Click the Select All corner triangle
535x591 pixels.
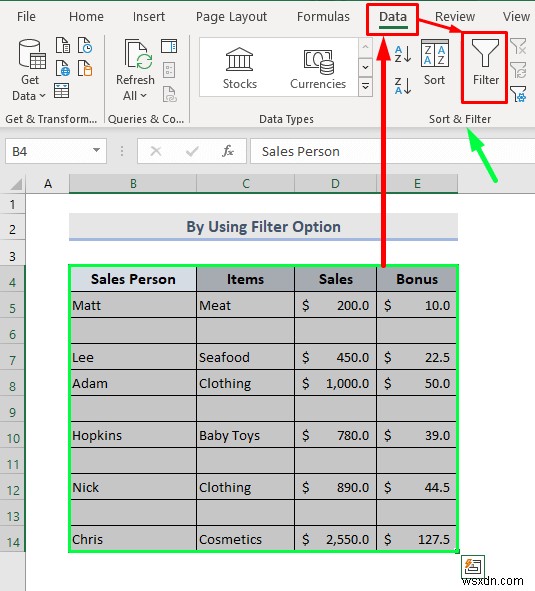coord(16,184)
